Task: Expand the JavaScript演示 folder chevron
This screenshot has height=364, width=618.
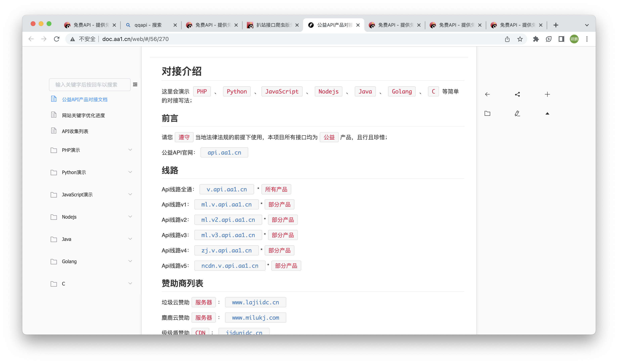Action: coord(130,194)
